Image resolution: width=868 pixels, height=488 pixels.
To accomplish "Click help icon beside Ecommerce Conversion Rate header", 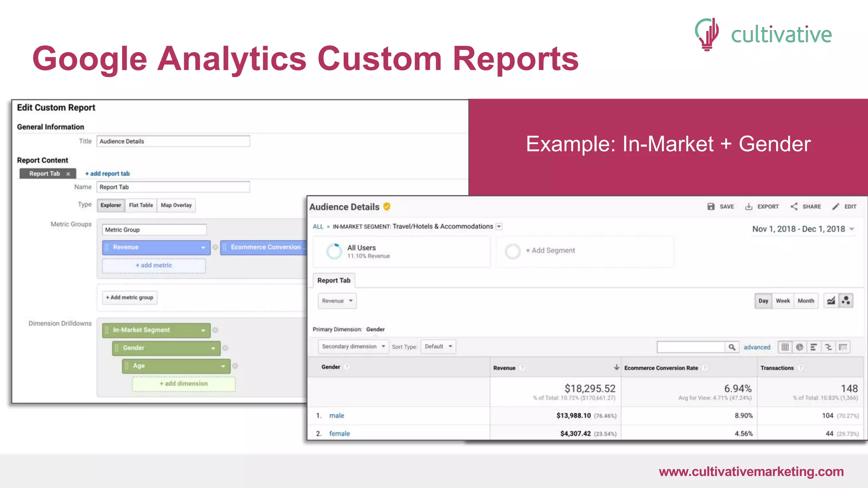I will [704, 368].
